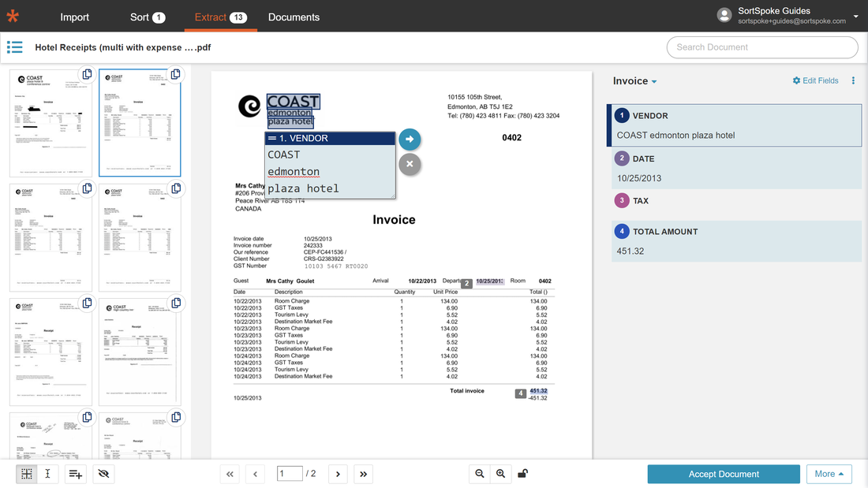Toggle the unlock padlock icon
This screenshot has width=868, height=488.
pos(522,474)
